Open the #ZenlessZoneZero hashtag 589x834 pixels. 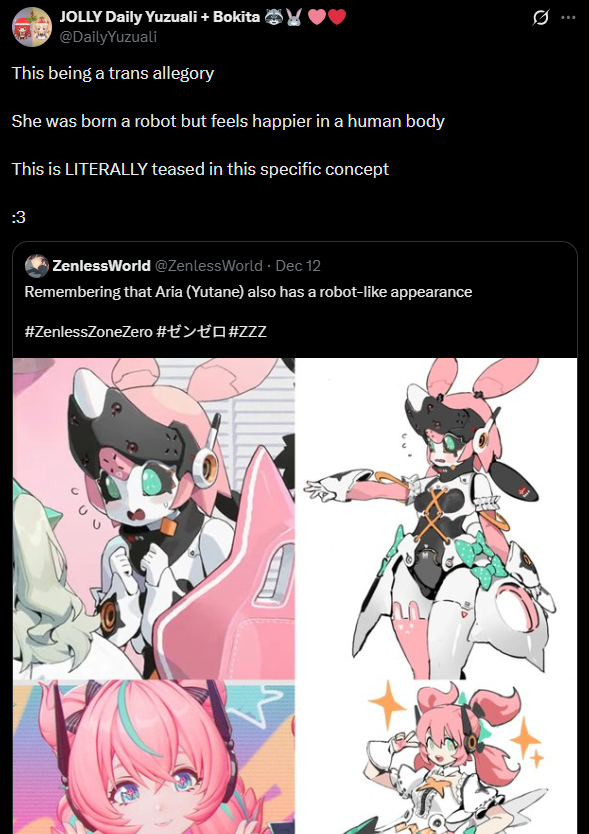pos(88,331)
